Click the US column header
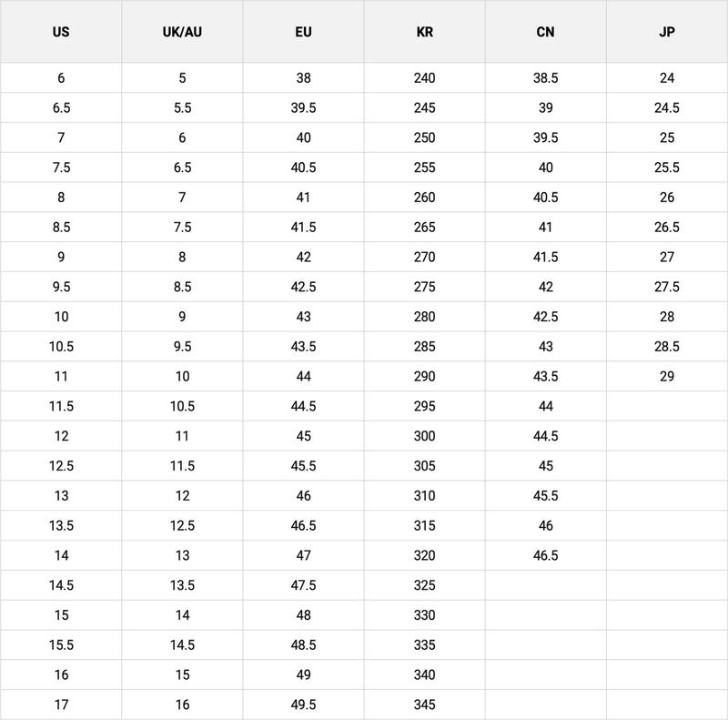728x720 pixels. (61, 32)
